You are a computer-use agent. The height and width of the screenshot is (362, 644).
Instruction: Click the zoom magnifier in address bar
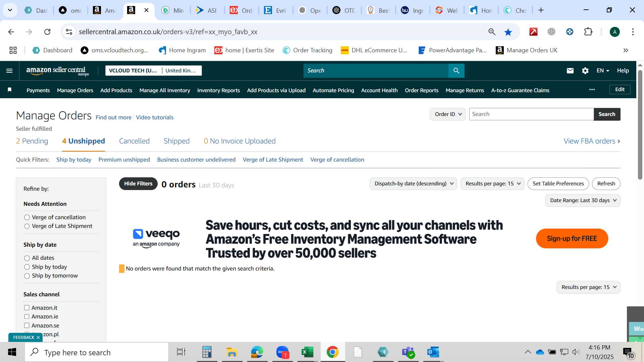[x=492, y=32]
